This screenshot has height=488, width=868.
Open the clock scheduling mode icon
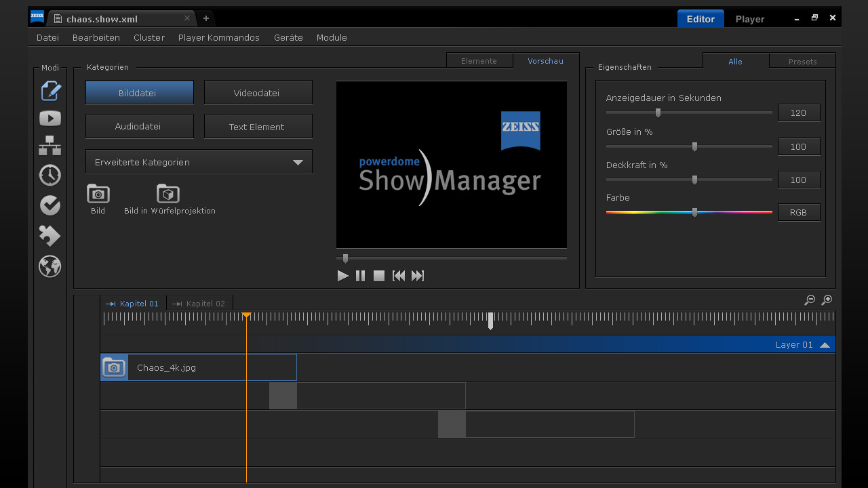click(50, 175)
